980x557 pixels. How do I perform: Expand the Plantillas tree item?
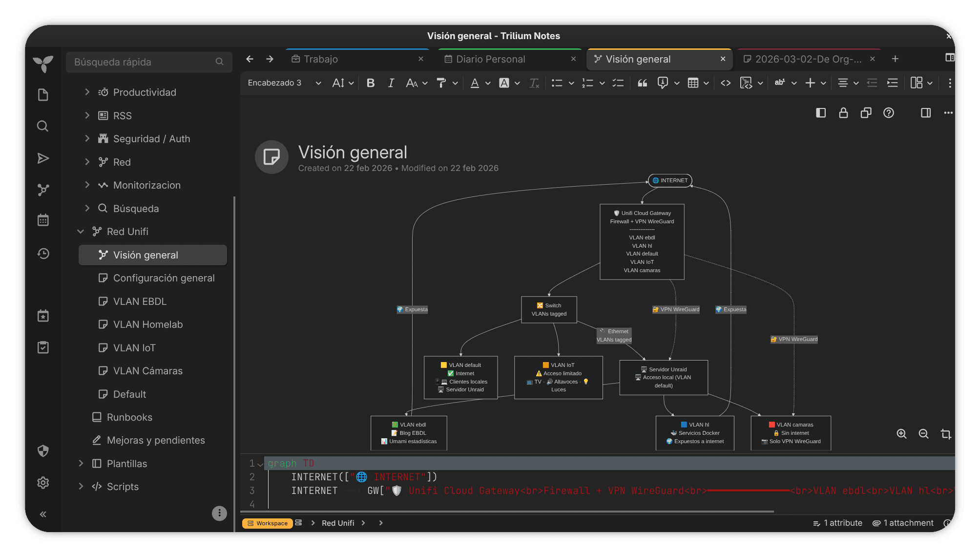point(81,463)
